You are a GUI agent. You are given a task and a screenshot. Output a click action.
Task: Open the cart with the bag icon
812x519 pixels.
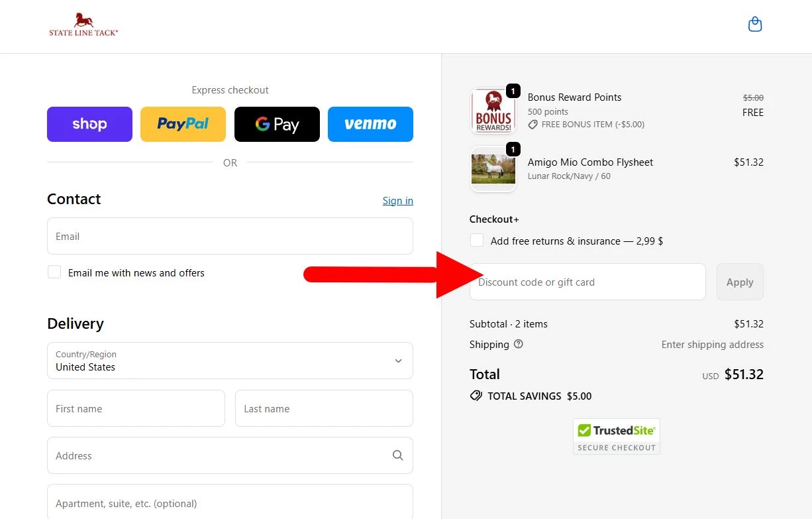754,23
